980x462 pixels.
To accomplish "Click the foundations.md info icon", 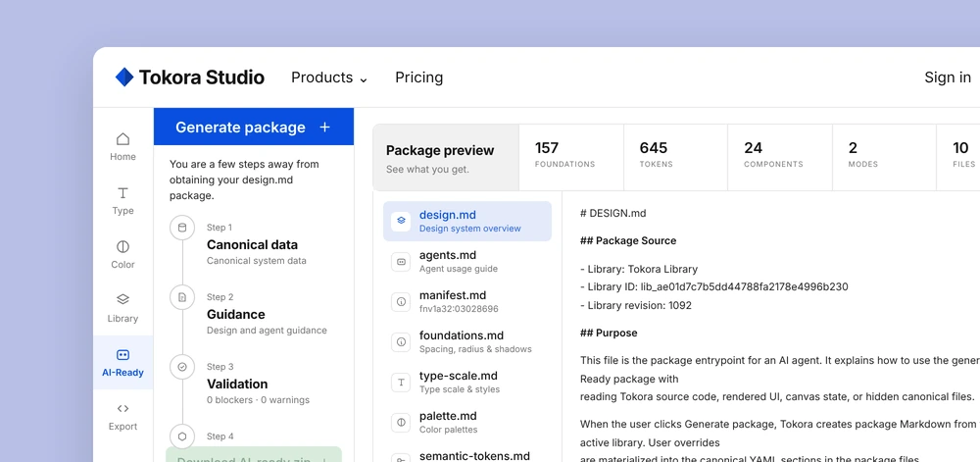I will [401, 342].
